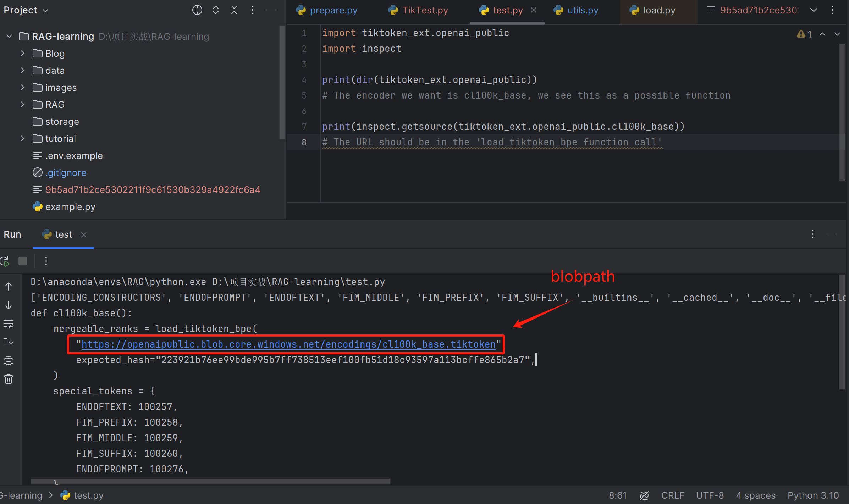Click Run console horizontal scrollbar
The image size is (849, 504).
tap(211, 481)
